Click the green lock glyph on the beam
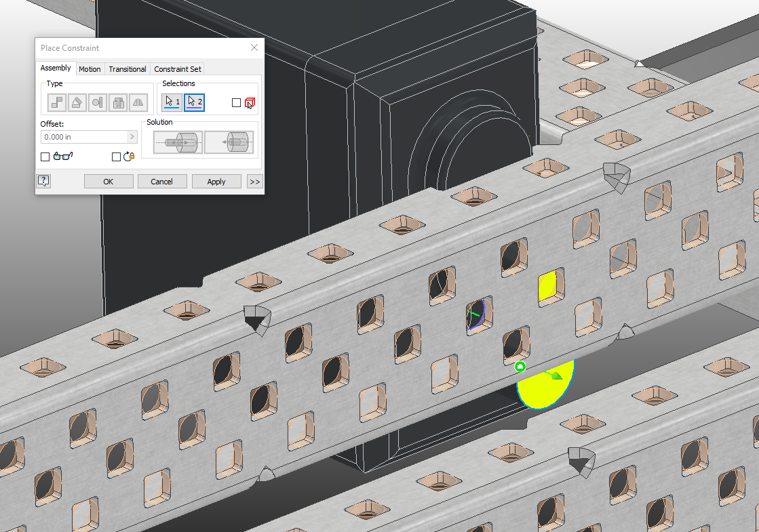 click(520, 367)
